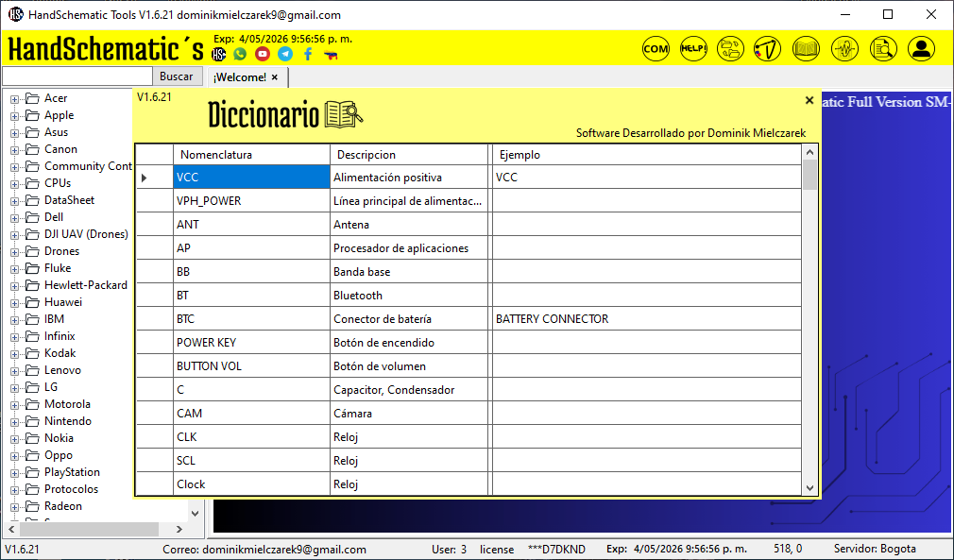Open the Facebook page icon
Viewport: 954px width, 560px height.
[308, 54]
